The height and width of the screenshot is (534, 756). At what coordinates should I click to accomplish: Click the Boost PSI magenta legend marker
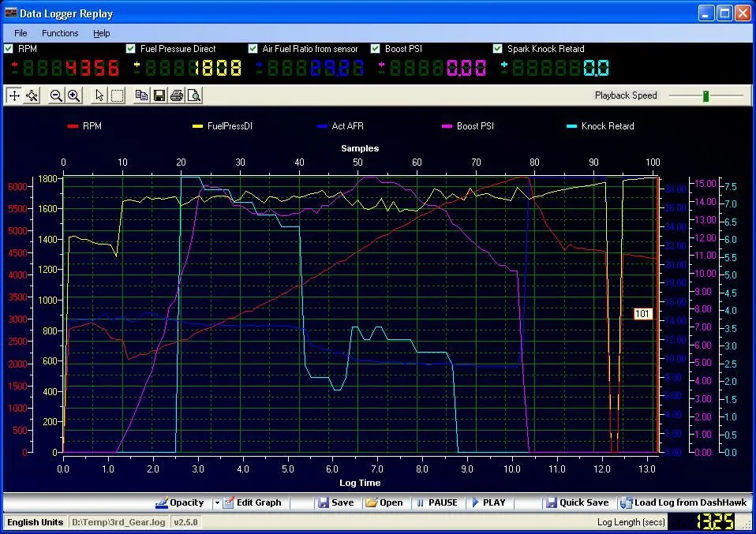[x=447, y=126]
